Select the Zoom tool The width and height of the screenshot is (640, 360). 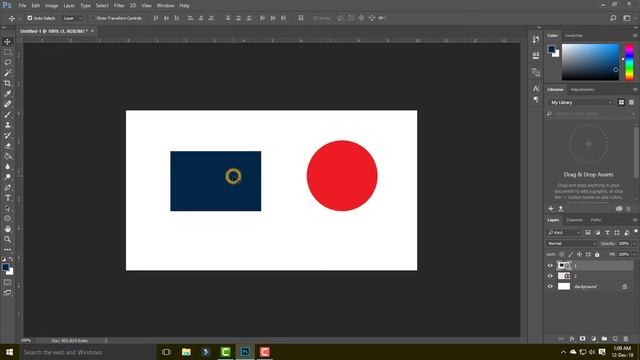[x=7, y=240]
